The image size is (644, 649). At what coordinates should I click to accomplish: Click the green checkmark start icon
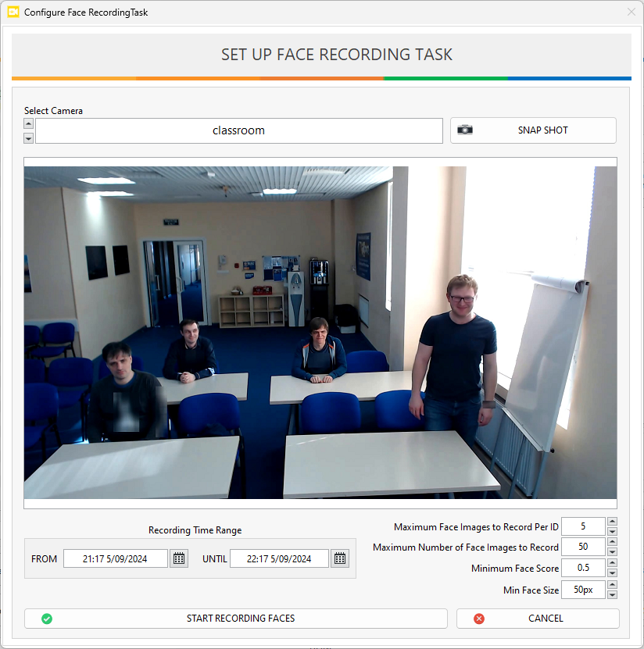click(47, 619)
